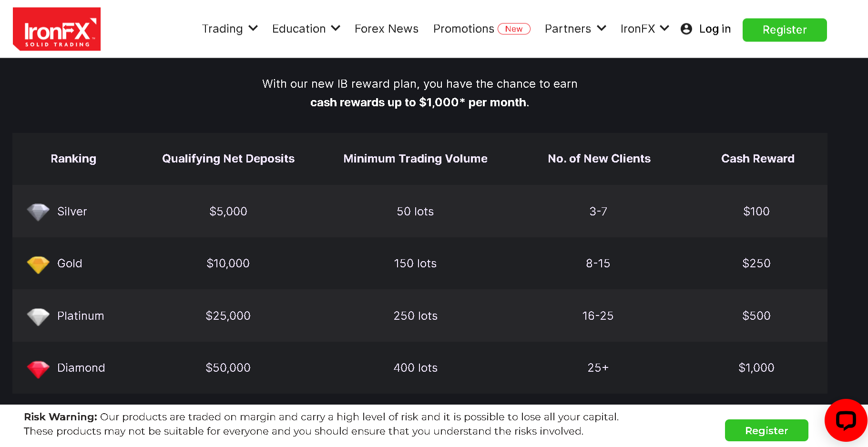Click the Diamond $1,000 cash reward cell
868x447 pixels.
pos(756,368)
